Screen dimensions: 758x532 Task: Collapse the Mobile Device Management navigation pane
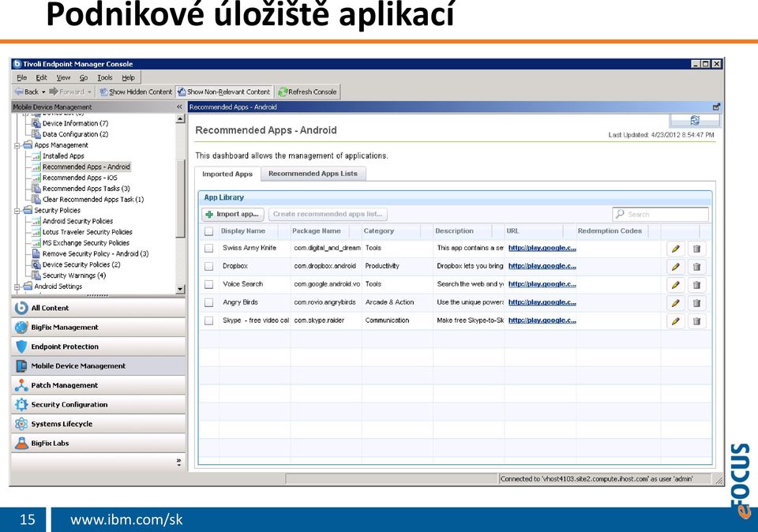pos(179,107)
